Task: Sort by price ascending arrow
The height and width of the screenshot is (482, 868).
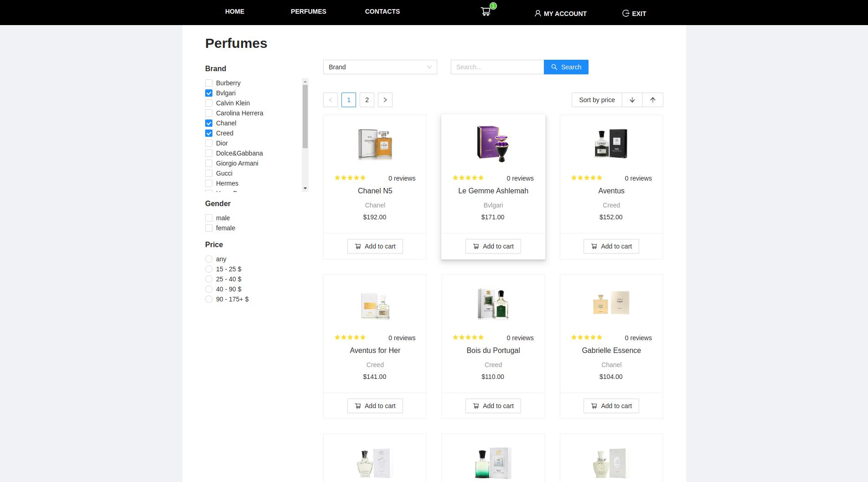Action: click(x=653, y=100)
